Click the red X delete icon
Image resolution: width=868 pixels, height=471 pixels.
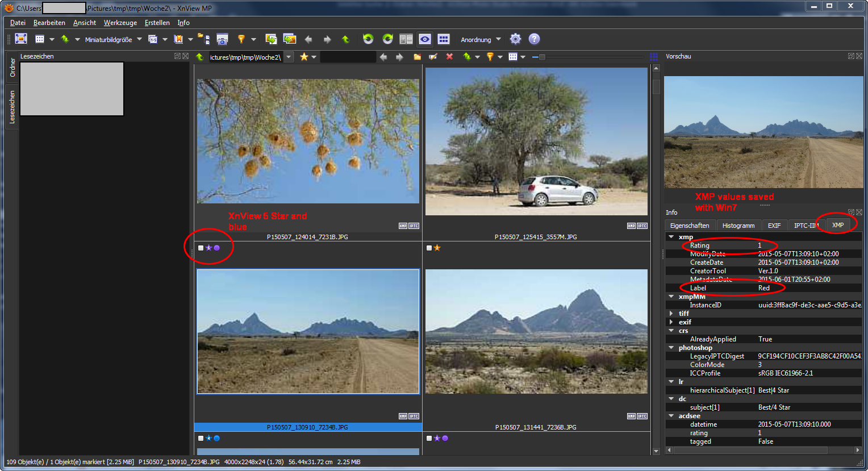click(449, 57)
